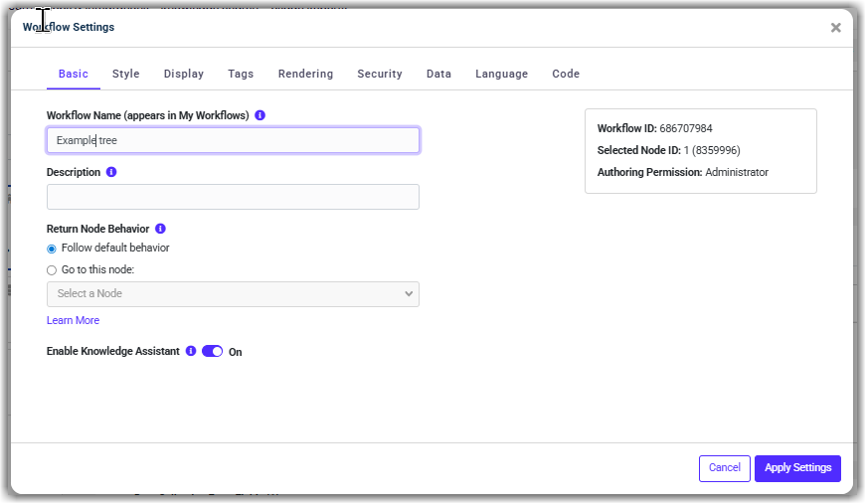Screen dimensions: 866x504
Task: Go to the Tags tab
Action: click(x=241, y=74)
